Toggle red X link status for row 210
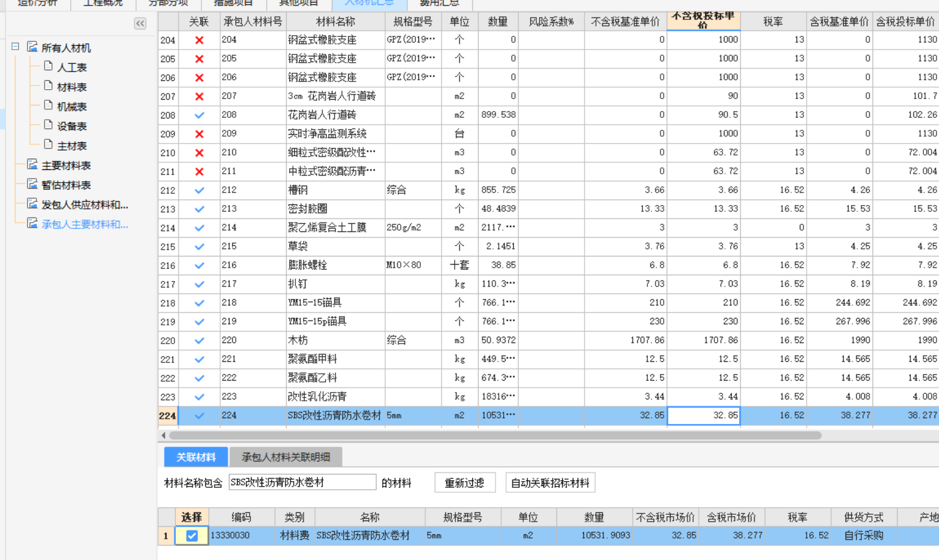The width and height of the screenshot is (939, 560). [x=199, y=153]
